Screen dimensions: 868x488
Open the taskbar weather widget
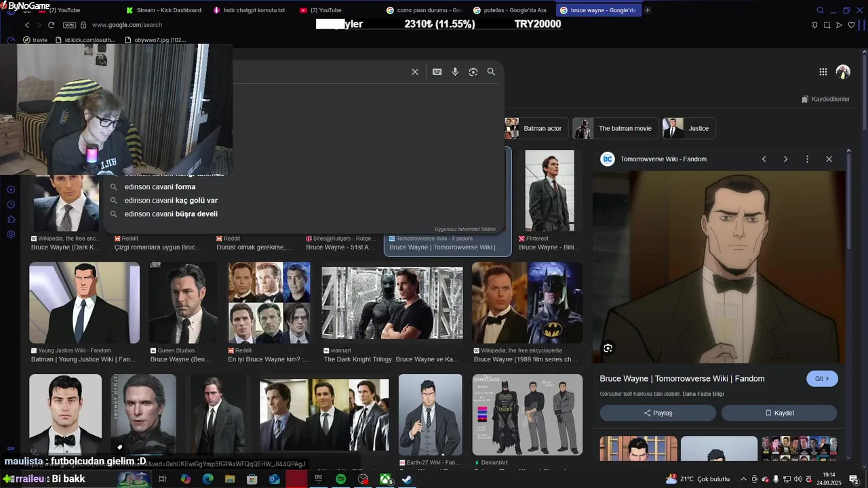[698, 479]
